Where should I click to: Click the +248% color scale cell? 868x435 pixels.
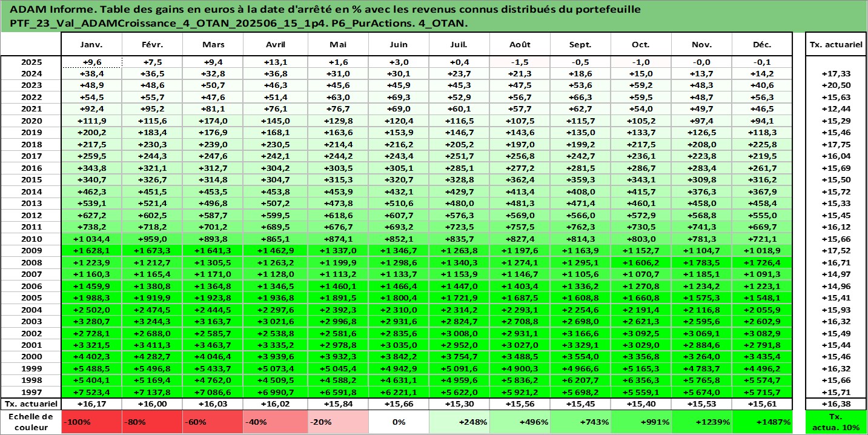[459, 422]
